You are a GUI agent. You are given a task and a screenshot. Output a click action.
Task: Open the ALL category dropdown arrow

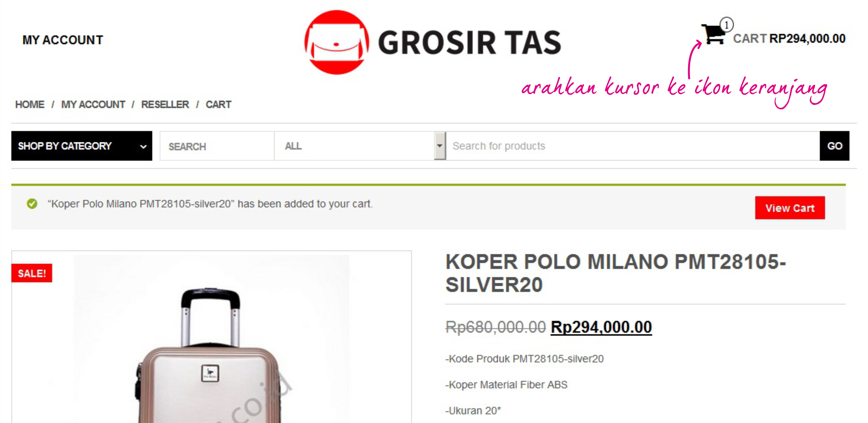[x=440, y=146]
